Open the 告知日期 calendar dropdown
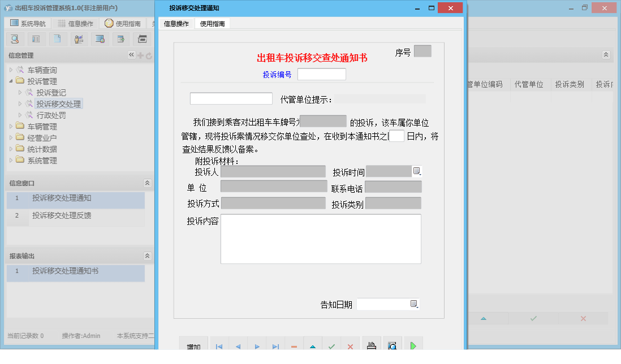This screenshot has height=364, width=621. click(x=414, y=304)
